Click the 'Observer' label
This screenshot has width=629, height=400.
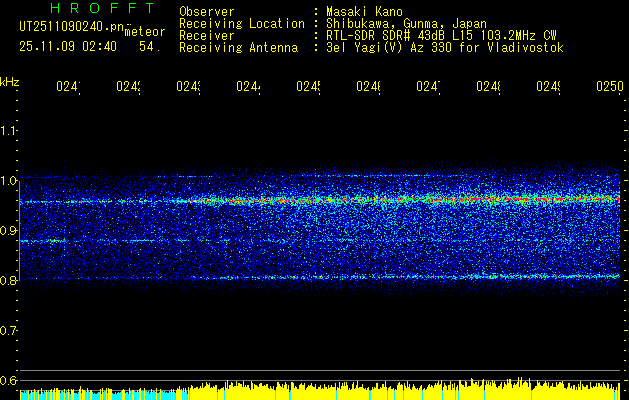[x=207, y=11]
